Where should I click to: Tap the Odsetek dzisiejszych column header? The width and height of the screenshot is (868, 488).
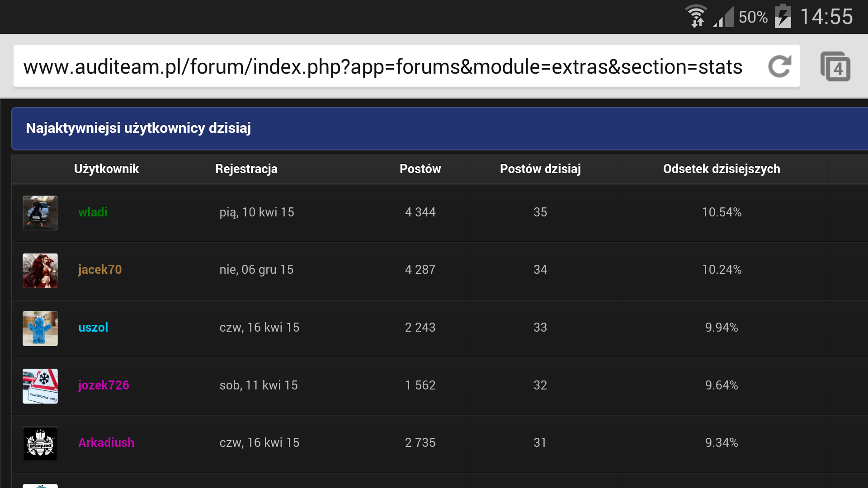(x=722, y=169)
